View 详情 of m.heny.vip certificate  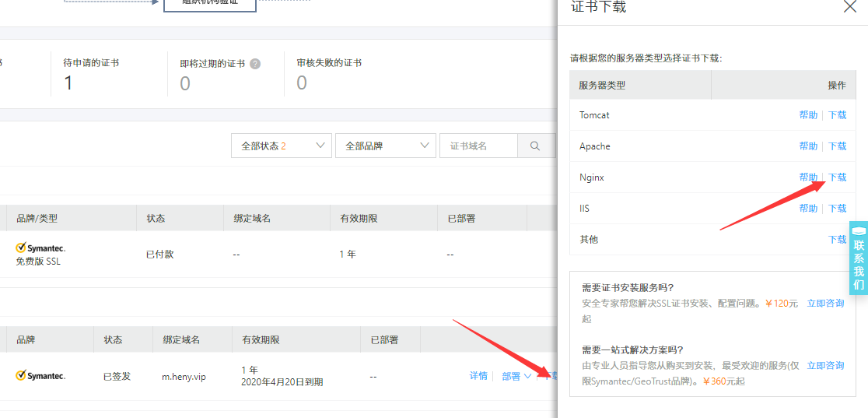tap(478, 376)
